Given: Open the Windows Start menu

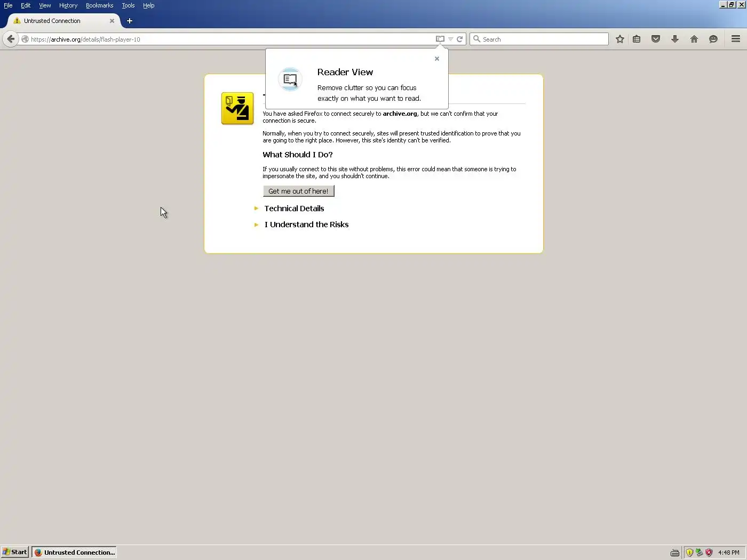Looking at the screenshot, I should tap(15, 552).
